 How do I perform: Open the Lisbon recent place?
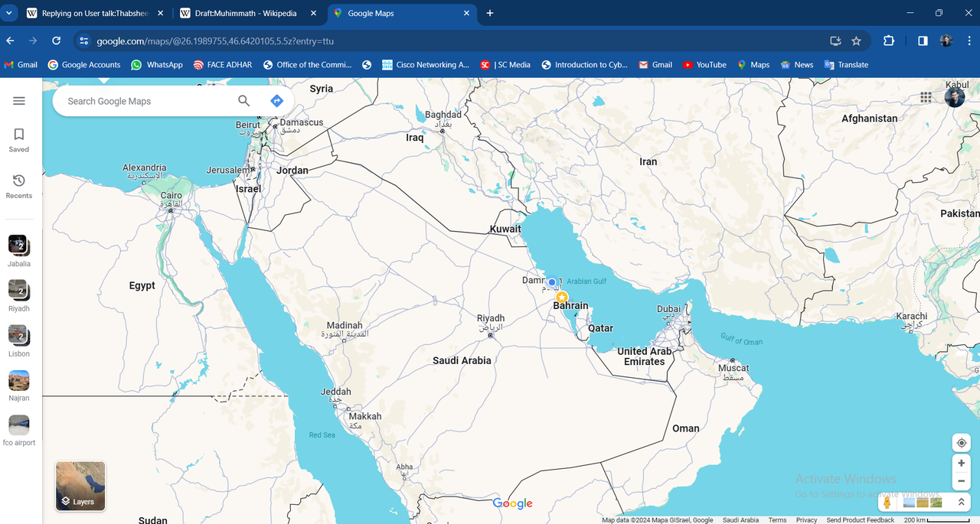(19, 341)
